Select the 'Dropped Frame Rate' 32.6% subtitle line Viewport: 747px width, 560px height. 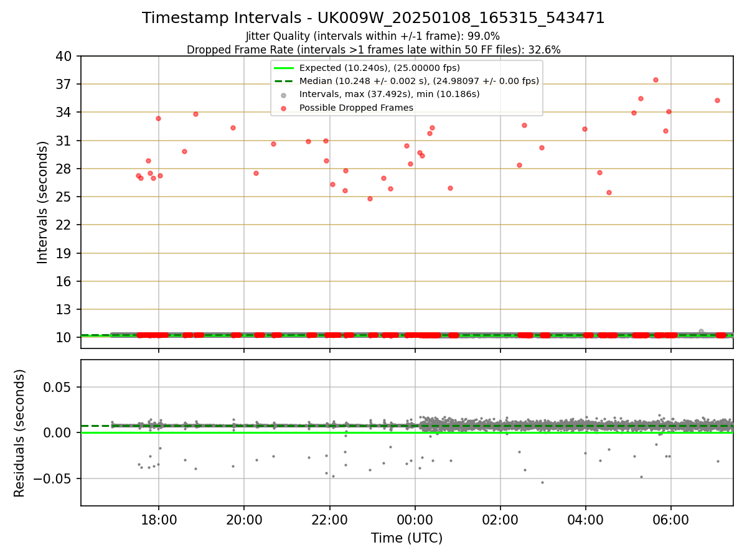click(x=374, y=50)
